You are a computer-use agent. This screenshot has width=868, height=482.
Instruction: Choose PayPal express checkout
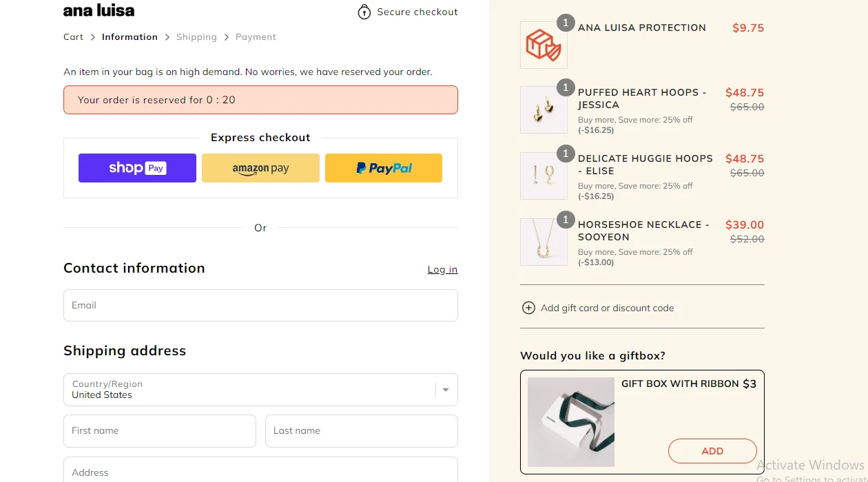click(384, 167)
